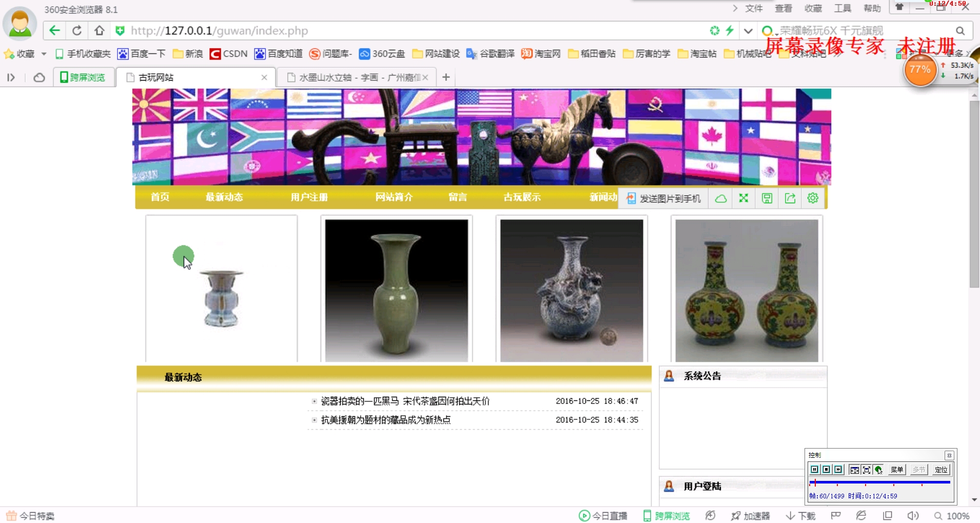Toggle the cursor highlight icon in 控制 panel

[x=878, y=470]
